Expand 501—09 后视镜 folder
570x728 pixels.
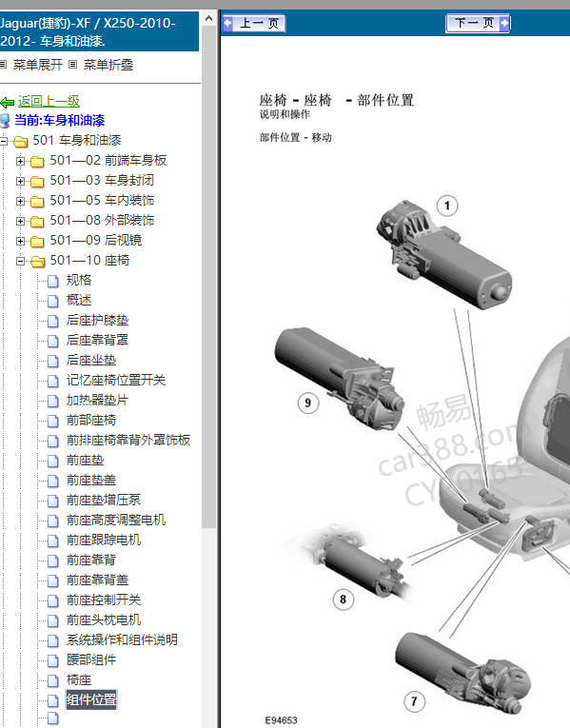pos(20,241)
